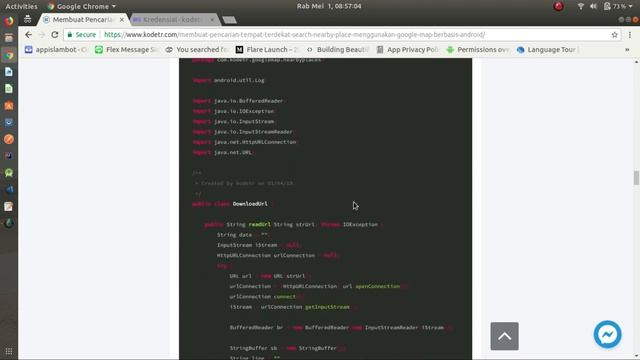Bookmark this page with the star icon

click(x=614, y=35)
